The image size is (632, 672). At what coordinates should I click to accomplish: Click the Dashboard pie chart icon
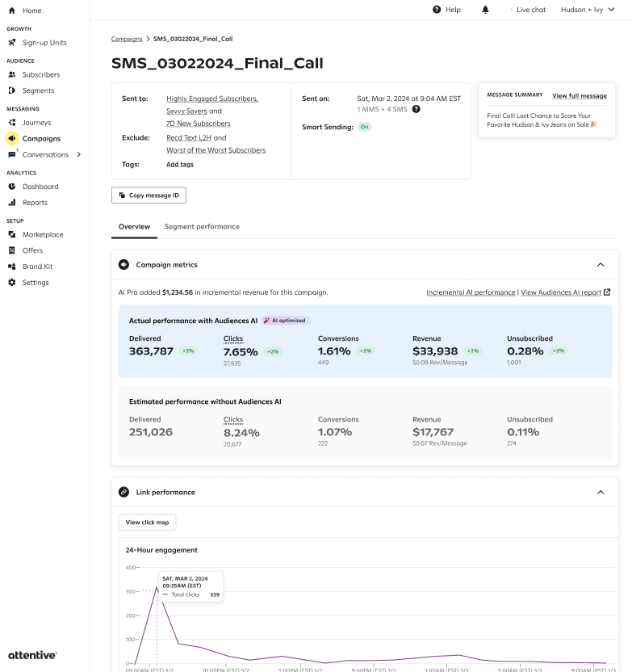coord(12,187)
